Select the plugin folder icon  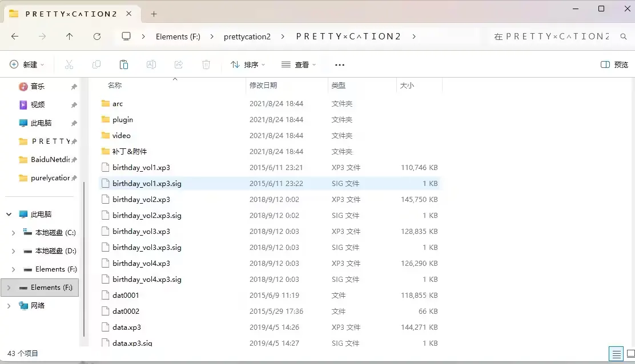[x=106, y=119]
